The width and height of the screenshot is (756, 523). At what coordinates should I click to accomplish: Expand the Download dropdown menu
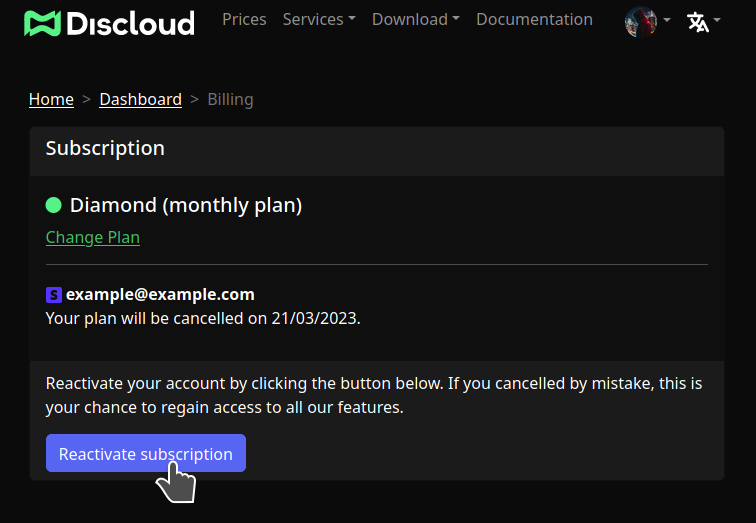[x=415, y=20]
